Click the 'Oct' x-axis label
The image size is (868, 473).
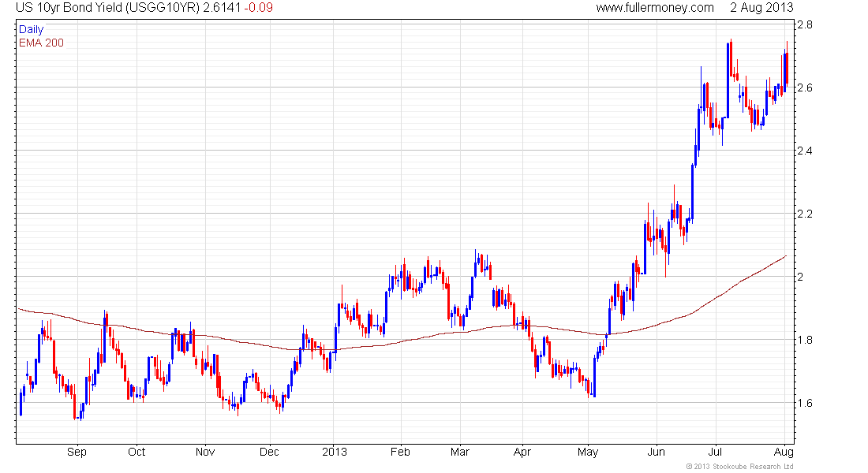point(137,452)
